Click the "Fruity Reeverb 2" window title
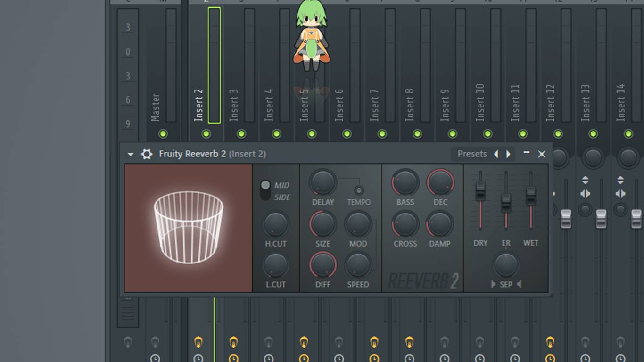This screenshot has width=644, height=362. (192, 154)
